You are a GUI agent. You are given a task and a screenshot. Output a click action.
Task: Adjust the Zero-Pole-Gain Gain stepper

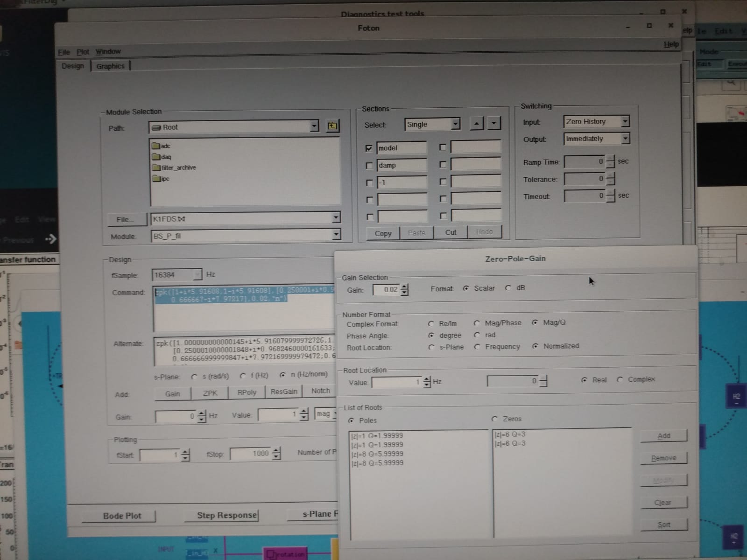(404, 290)
